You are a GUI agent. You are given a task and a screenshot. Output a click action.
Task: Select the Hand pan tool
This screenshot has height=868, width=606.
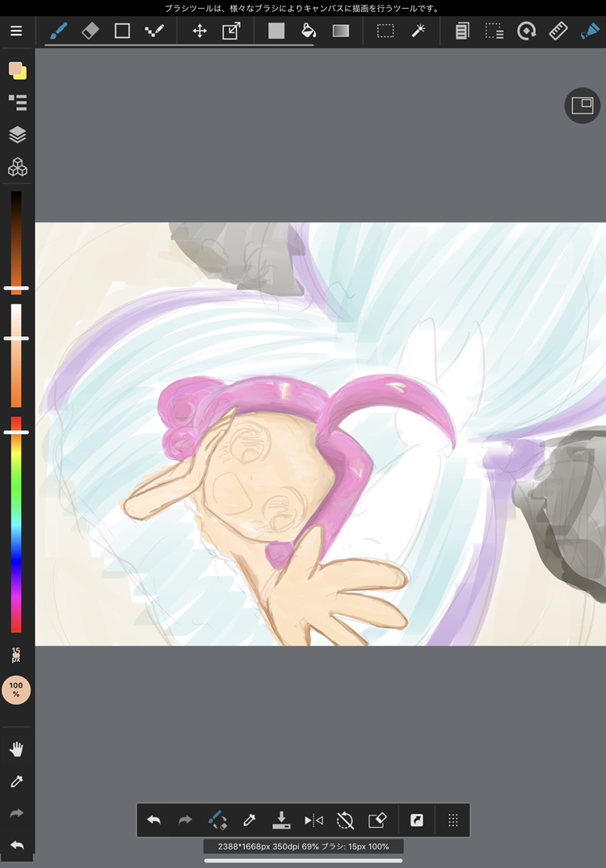pos(17,749)
